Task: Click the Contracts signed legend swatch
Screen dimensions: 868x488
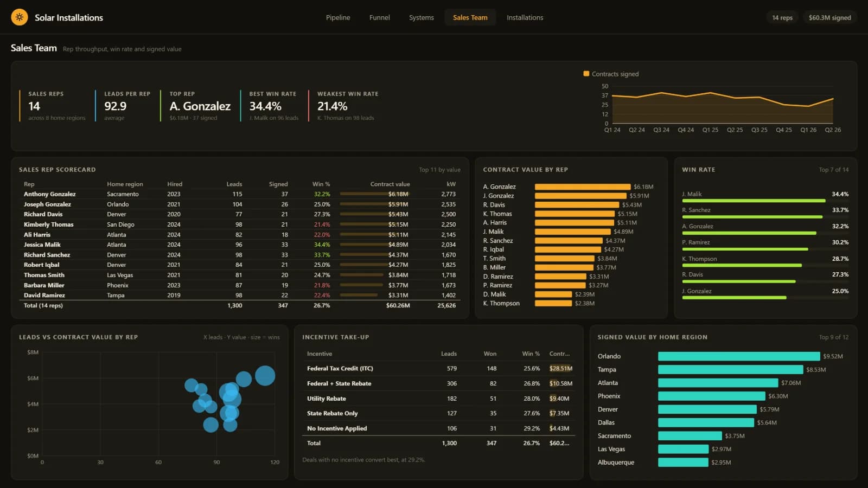Action: 586,74
